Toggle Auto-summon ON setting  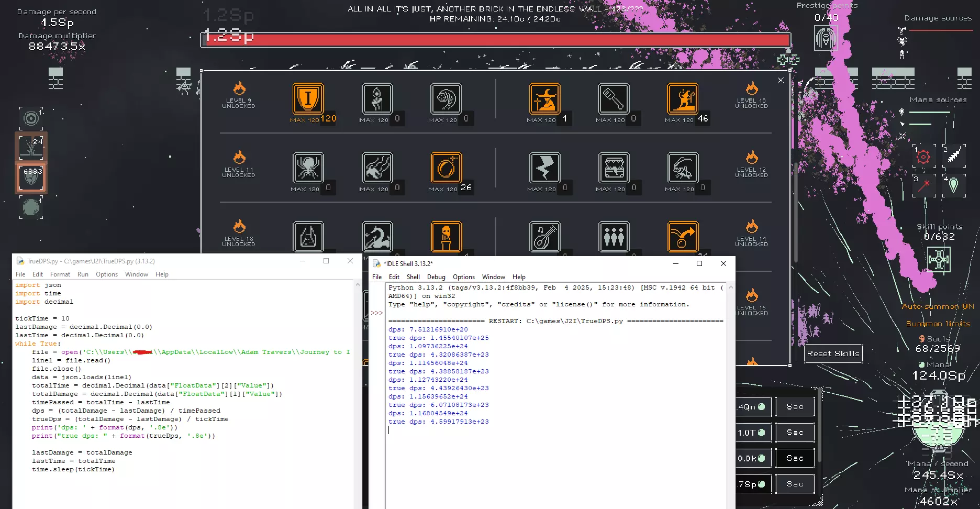click(938, 306)
